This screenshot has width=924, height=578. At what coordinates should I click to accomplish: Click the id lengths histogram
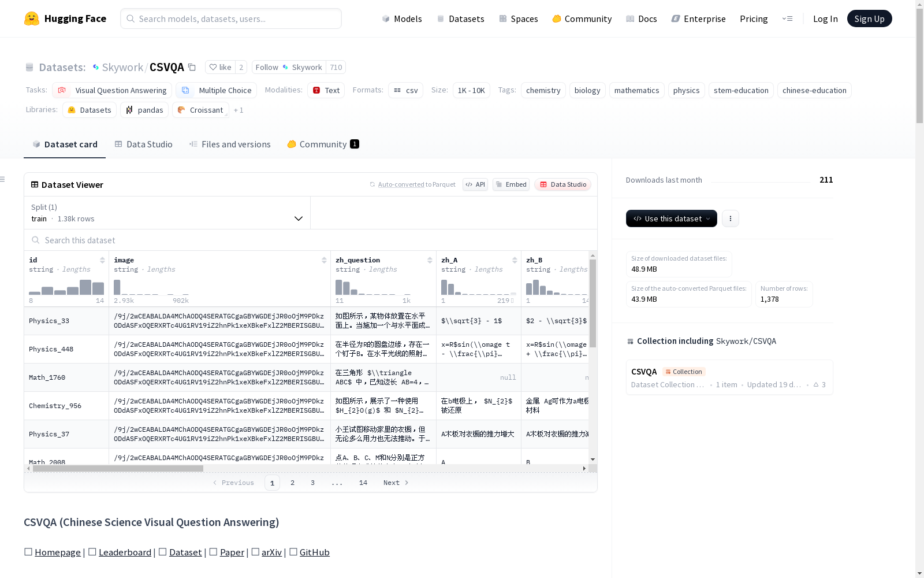point(66,287)
